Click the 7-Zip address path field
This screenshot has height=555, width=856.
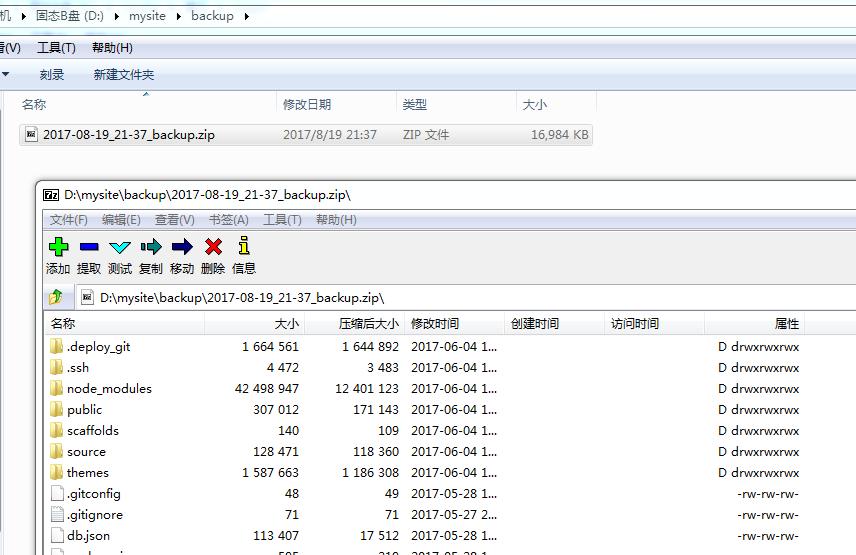click(x=466, y=297)
